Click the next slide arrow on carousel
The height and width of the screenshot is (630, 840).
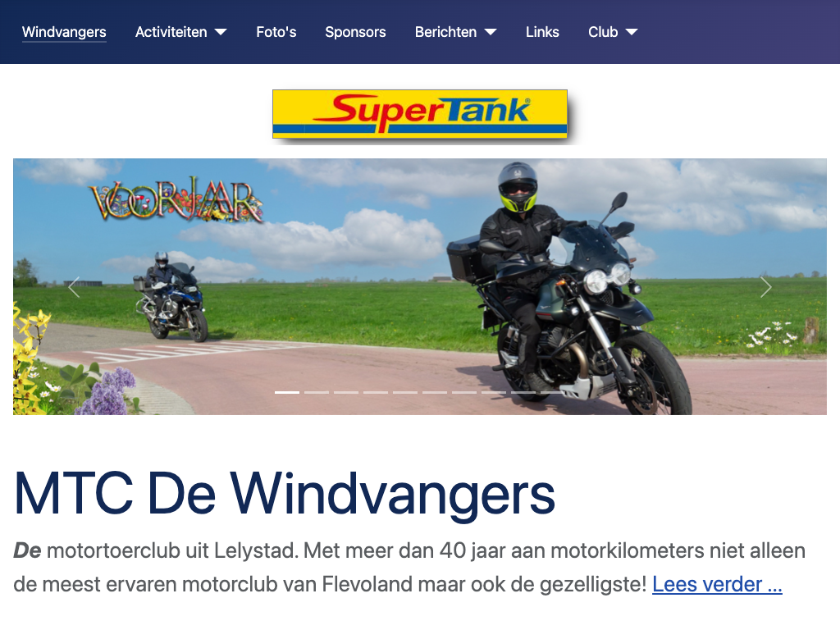(766, 287)
